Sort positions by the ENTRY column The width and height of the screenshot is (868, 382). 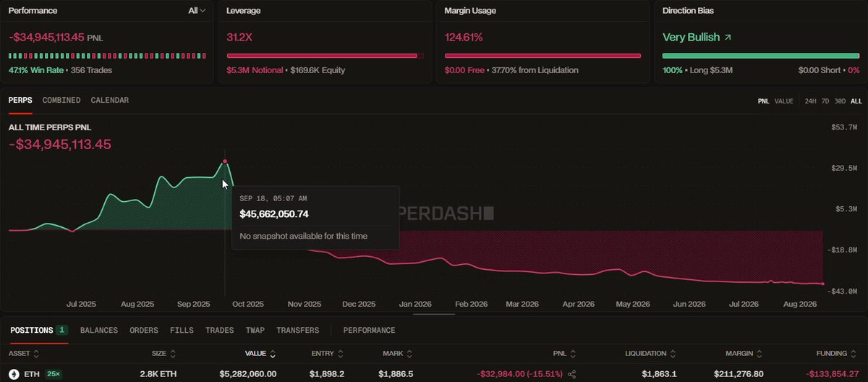tap(328, 354)
